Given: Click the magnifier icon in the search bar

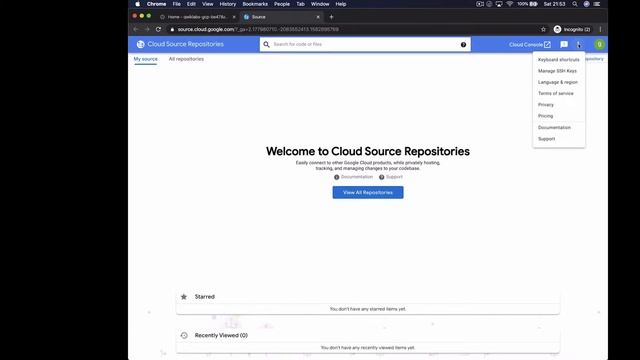Looking at the screenshot, I should tap(267, 44).
